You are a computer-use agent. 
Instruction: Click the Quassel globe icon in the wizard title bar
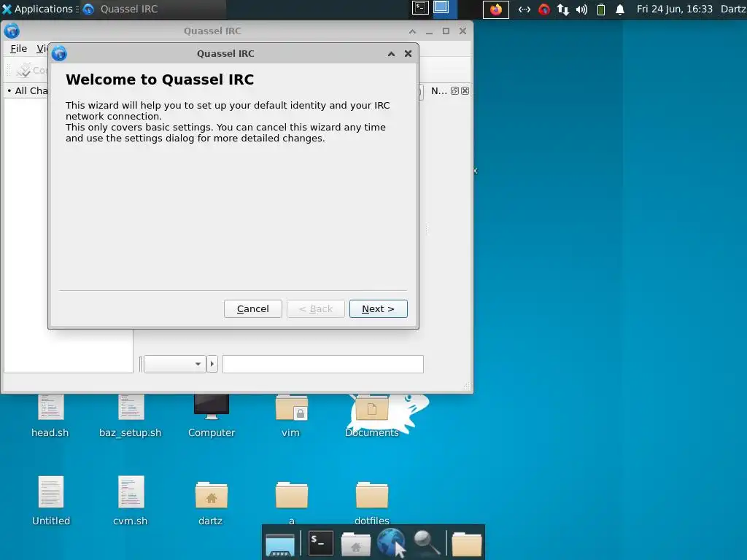point(59,53)
